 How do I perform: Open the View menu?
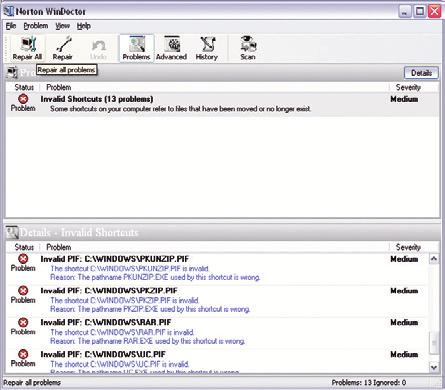pyautogui.click(x=62, y=26)
